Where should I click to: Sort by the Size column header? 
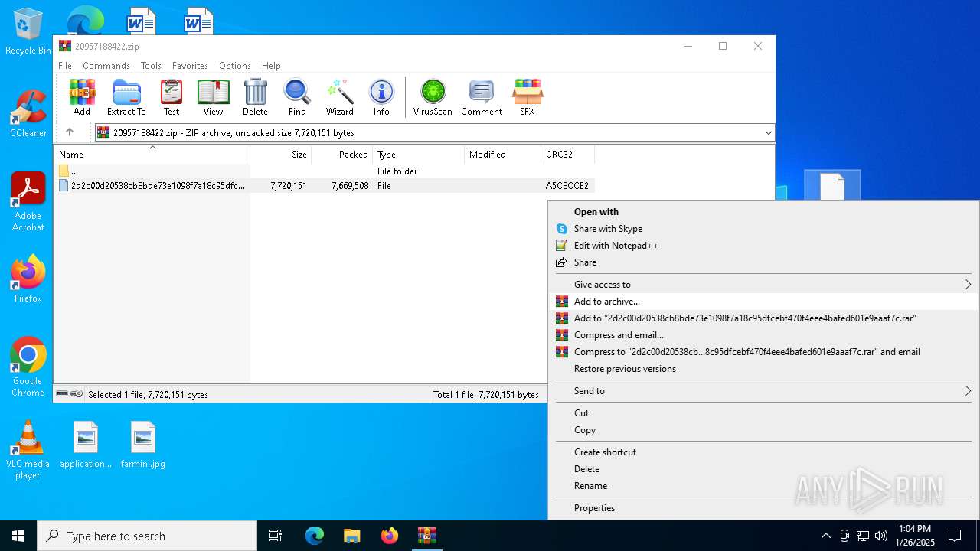[x=280, y=155]
